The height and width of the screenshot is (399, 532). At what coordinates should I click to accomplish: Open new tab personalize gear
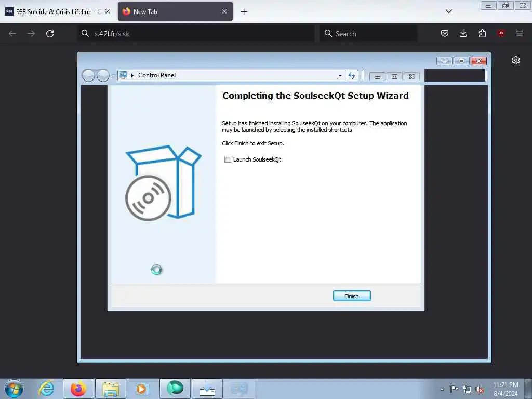[x=516, y=60]
